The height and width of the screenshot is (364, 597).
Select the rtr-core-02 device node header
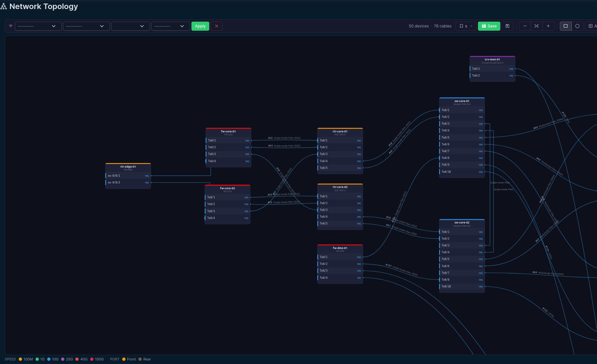tap(340, 188)
